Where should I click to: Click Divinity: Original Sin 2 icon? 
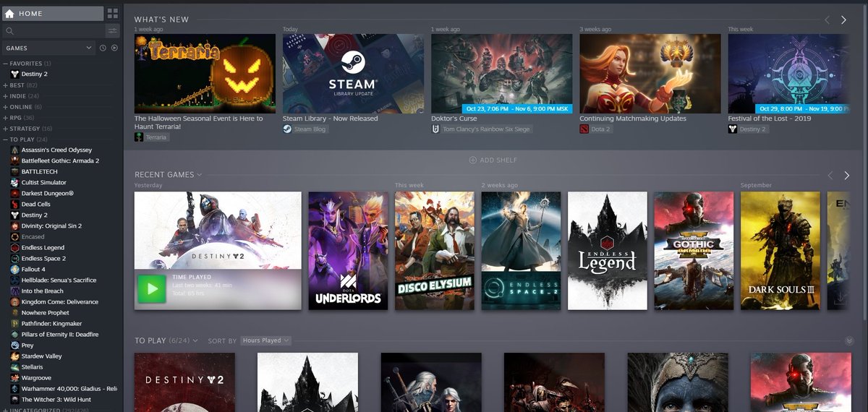14,226
